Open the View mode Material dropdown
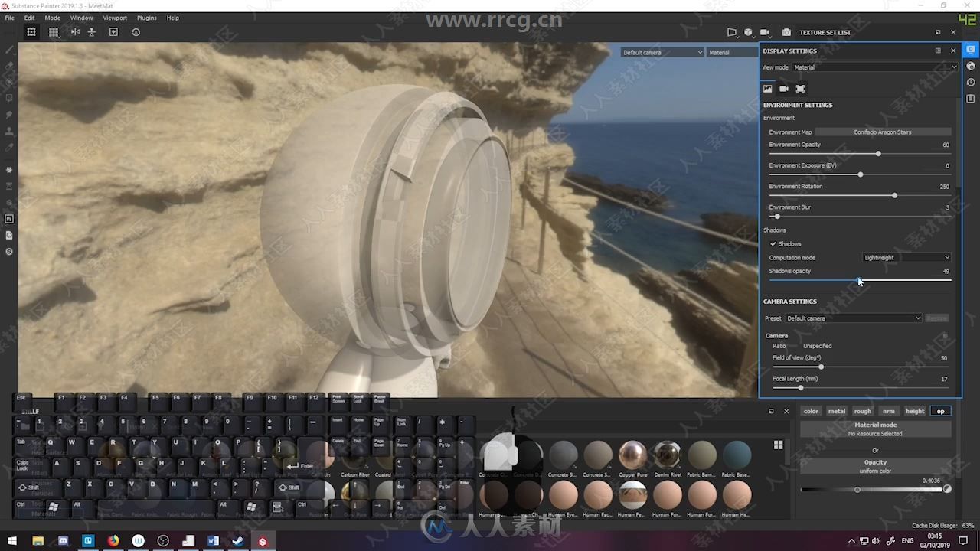Viewport: 980px width, 551px height. [x=875, y=67]
